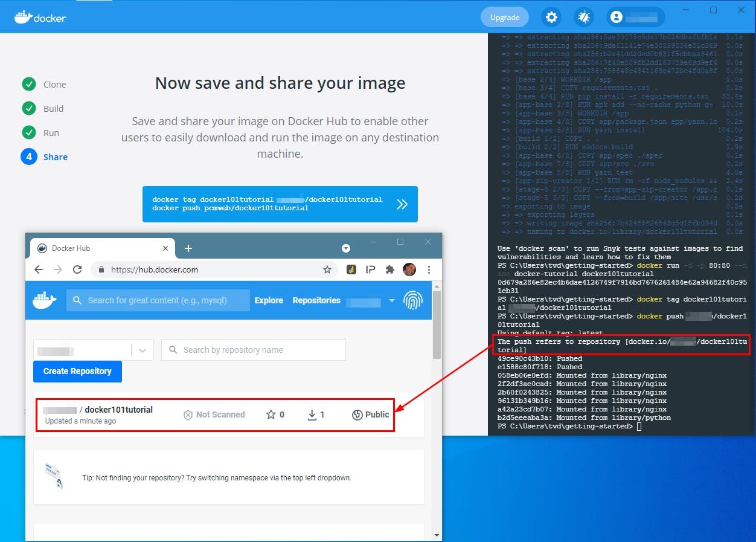Open the namespace dropdown
The height and width of the screenshot is (542, 756).
[x=94, y=350]
